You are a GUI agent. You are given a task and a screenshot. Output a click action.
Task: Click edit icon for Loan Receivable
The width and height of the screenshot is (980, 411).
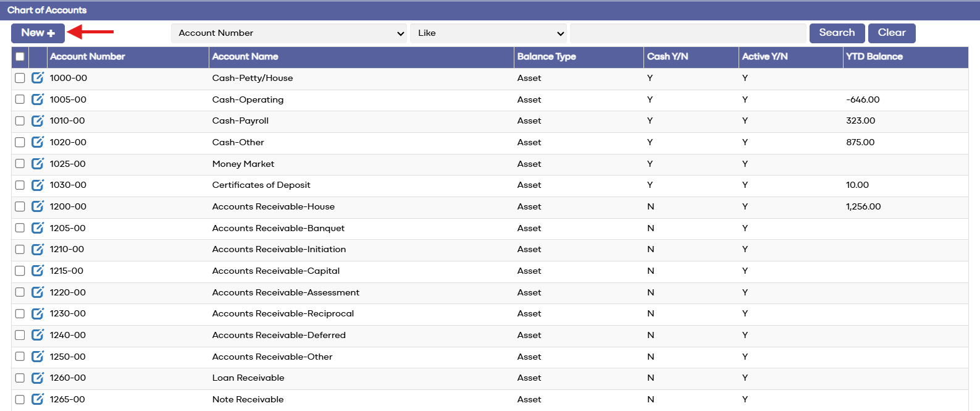tap(38, 378)
